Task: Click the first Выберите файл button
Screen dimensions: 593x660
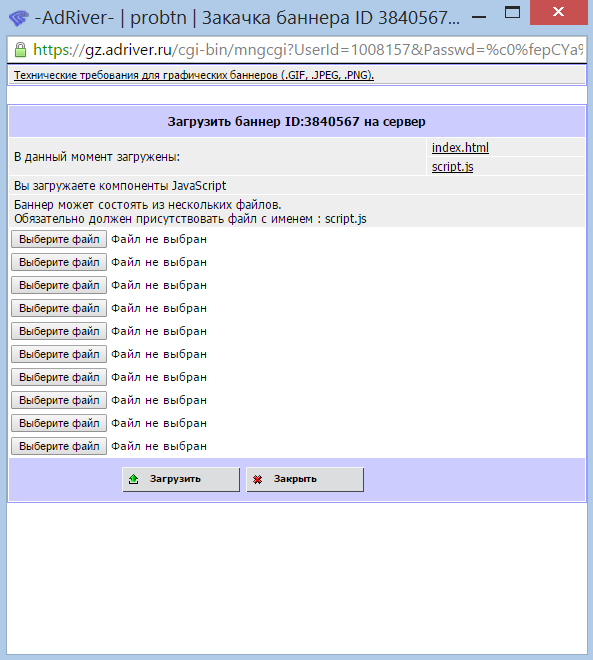Action: 59,239
